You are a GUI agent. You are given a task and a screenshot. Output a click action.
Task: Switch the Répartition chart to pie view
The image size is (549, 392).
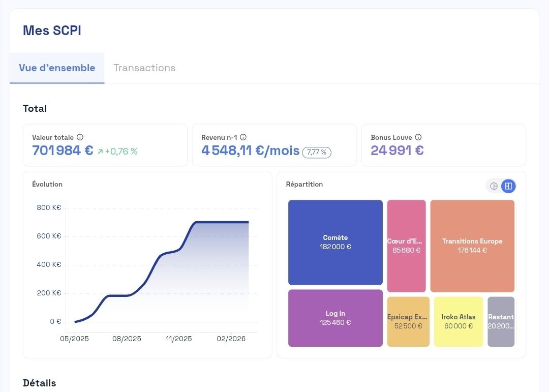[x=494, y=186]
